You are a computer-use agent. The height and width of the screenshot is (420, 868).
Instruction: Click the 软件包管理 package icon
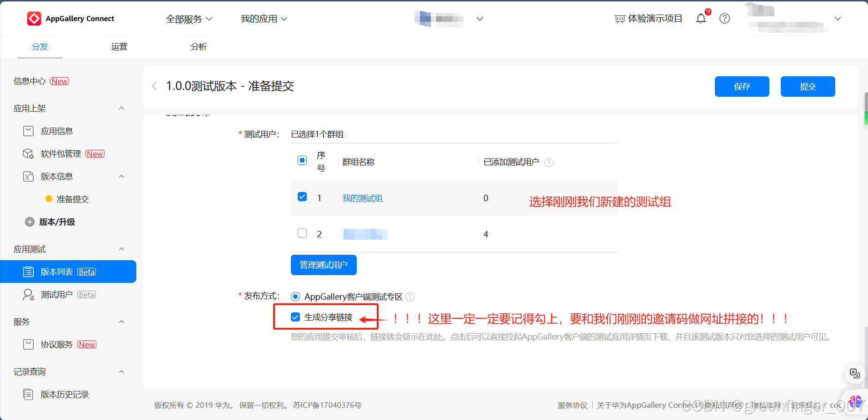click(x=28, y=154)
